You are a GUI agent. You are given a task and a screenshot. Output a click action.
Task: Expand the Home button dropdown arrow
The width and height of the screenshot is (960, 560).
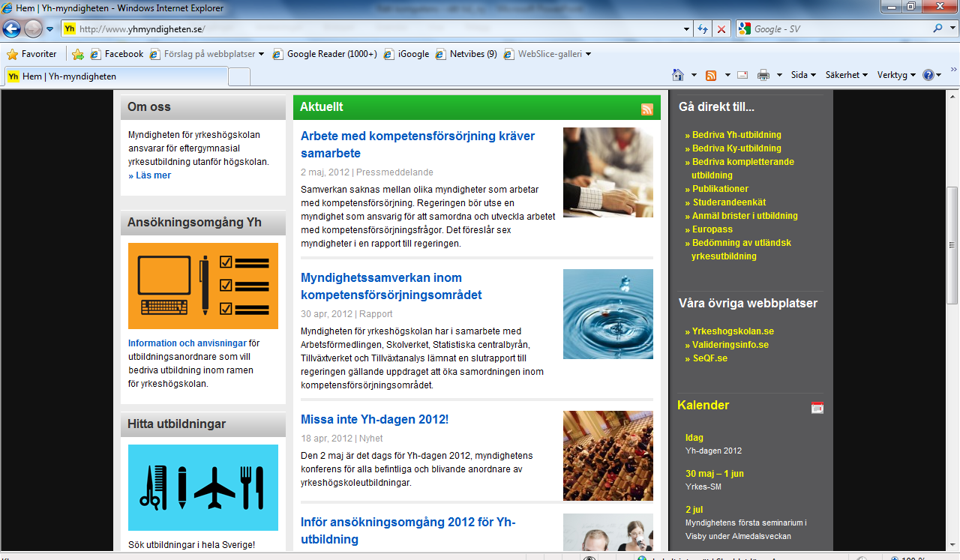click(x=694, y=75)
